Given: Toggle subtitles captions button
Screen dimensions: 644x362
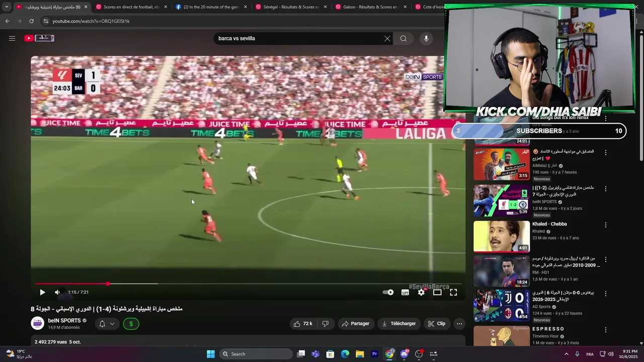Looking at the screenshot, I should pos(405,292).
